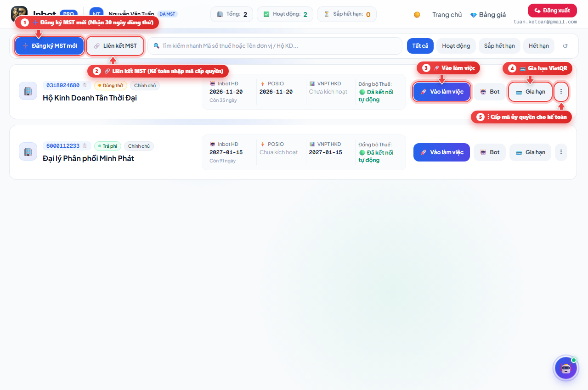Select the "Tất cả" filter tab
Screen dimensions: 588x390
pyautogui.click(x=420, y=46)
